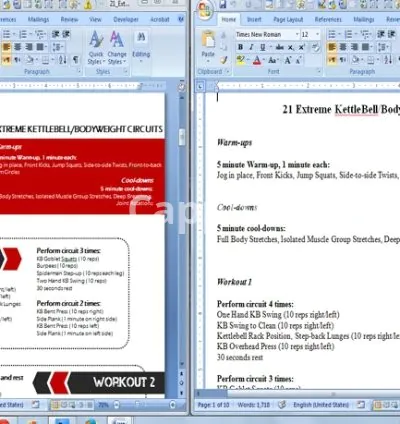Open the Paragraph dialog launcher in the left window
Screen dimensions: 400x424
pos(79,71)
